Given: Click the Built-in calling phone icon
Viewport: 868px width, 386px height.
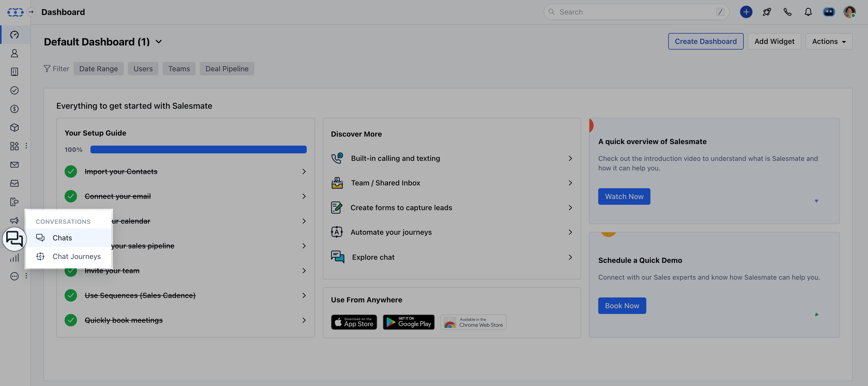Looking at the screenshot, I should click(x=337, y=158).
